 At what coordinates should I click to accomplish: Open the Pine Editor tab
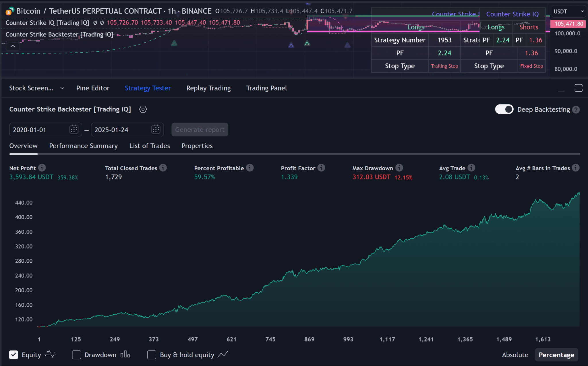(x=93, y=88)
